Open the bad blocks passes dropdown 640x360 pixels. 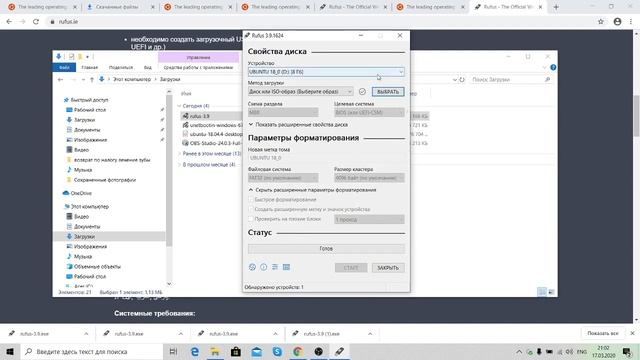point(369,219)
